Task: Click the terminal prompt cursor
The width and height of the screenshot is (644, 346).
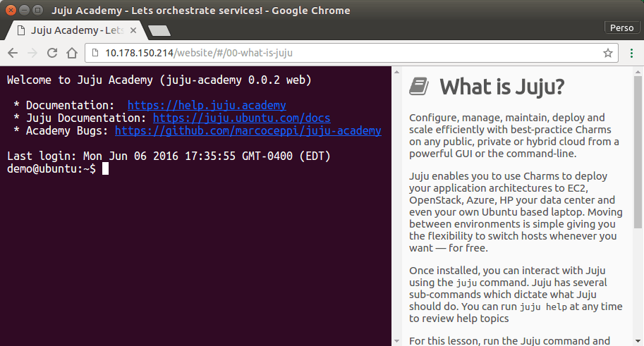Action: (x=105, y=169)
